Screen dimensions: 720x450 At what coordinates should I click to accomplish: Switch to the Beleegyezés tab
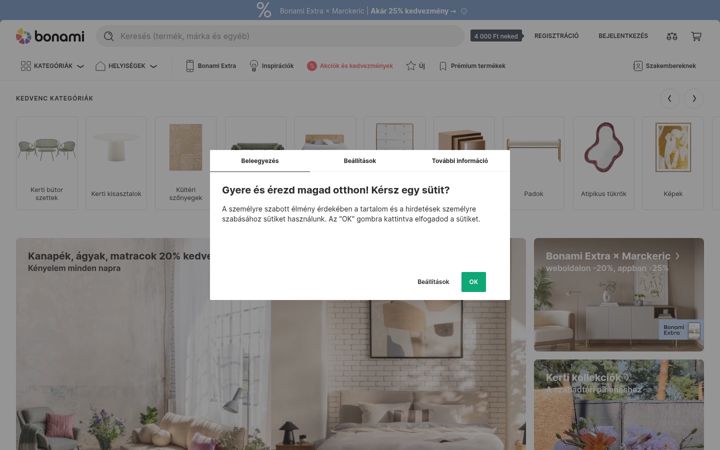[260, 161]
